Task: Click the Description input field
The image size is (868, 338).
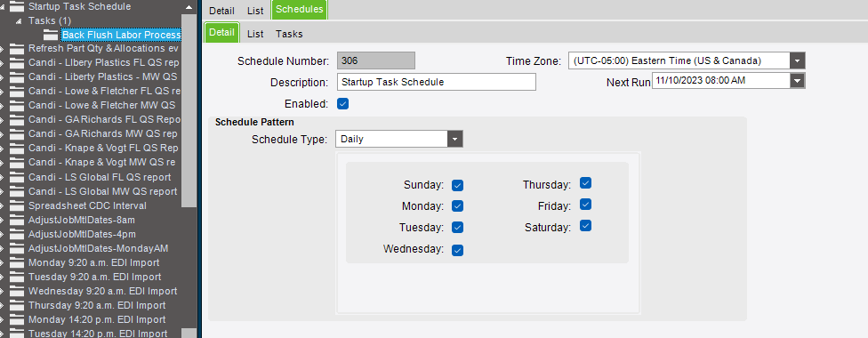Action: pos(436,82)
